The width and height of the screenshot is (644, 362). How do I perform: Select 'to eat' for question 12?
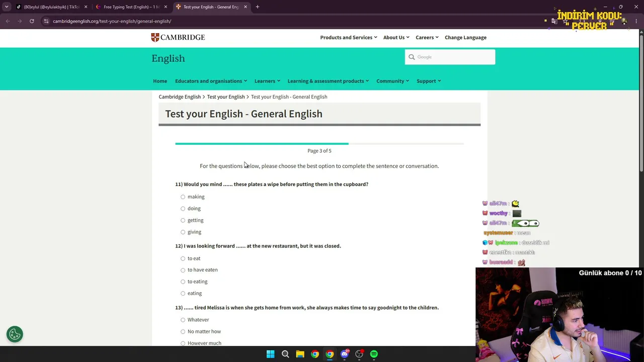click(183, 258)
